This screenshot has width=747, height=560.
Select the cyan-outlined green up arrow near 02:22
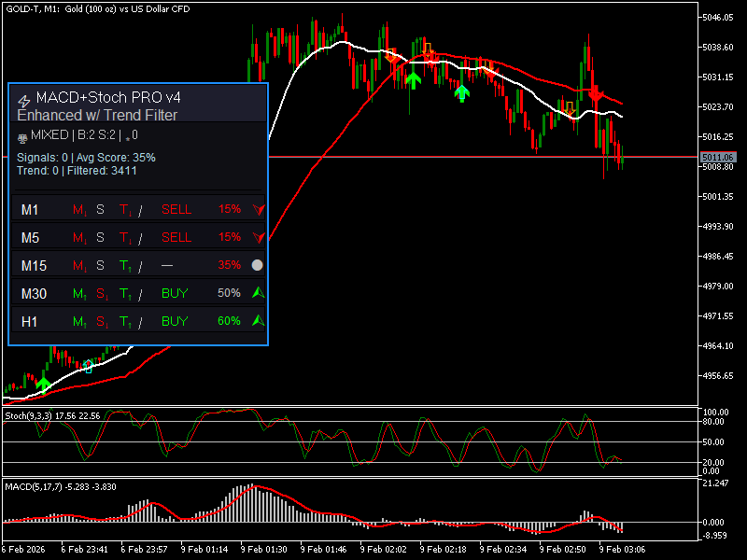[461, 93]
